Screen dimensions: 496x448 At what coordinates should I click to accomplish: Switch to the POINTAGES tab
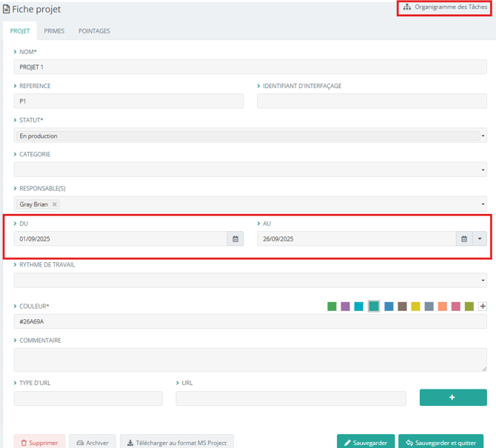94,31
